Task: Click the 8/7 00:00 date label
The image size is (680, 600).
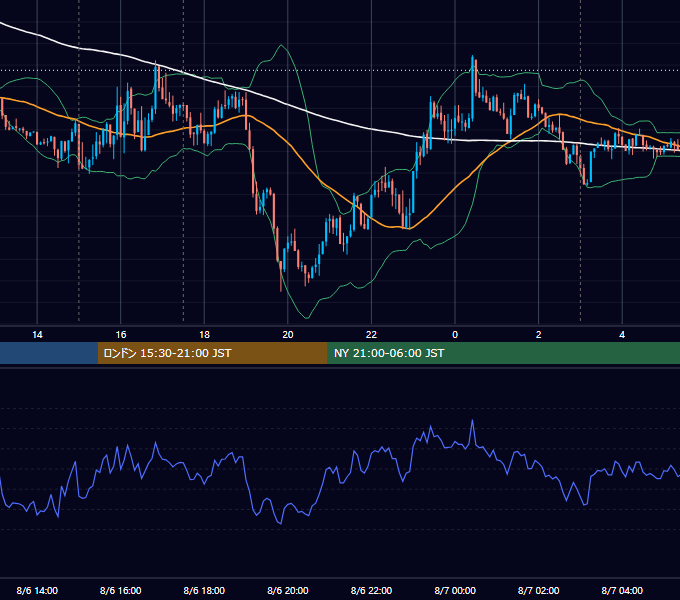Action: click(455, 590)
